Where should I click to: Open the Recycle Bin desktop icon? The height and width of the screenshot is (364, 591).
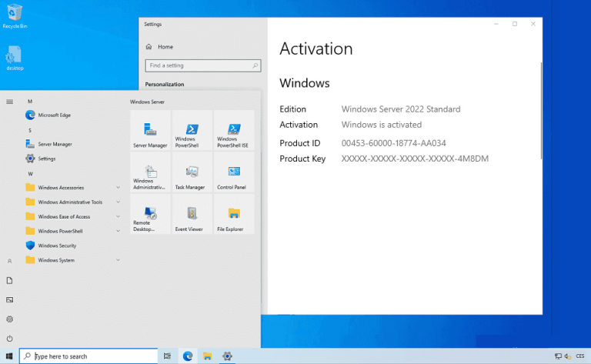[x=15, y=16]
